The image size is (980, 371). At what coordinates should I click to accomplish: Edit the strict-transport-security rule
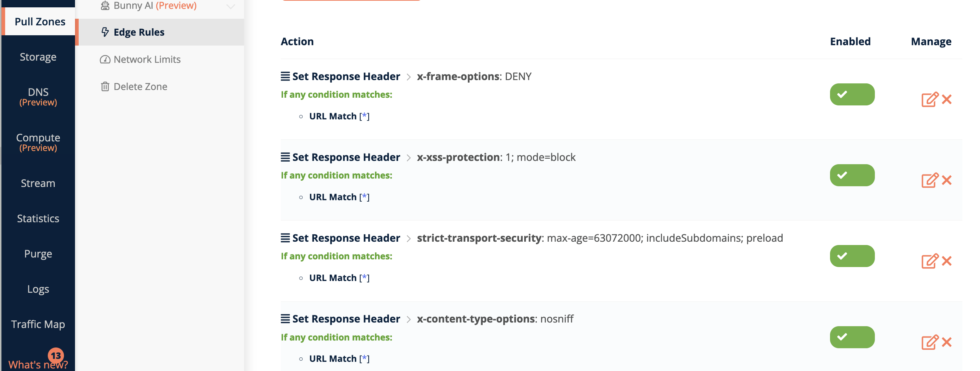929,261
